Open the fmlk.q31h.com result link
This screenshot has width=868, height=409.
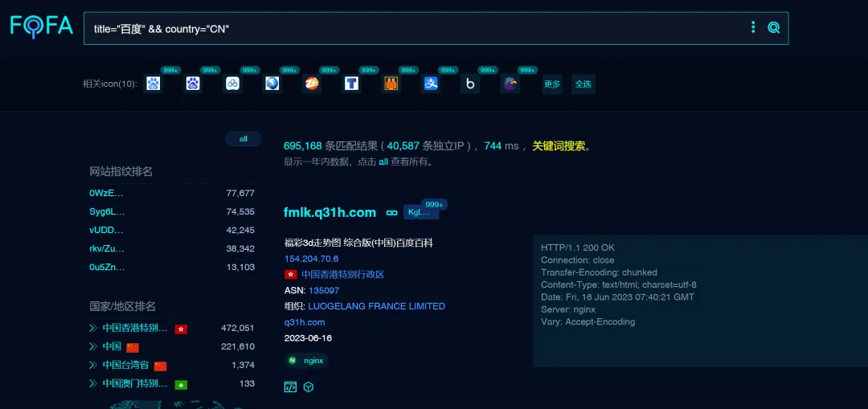pyautogui.click(x=330, y=212)
